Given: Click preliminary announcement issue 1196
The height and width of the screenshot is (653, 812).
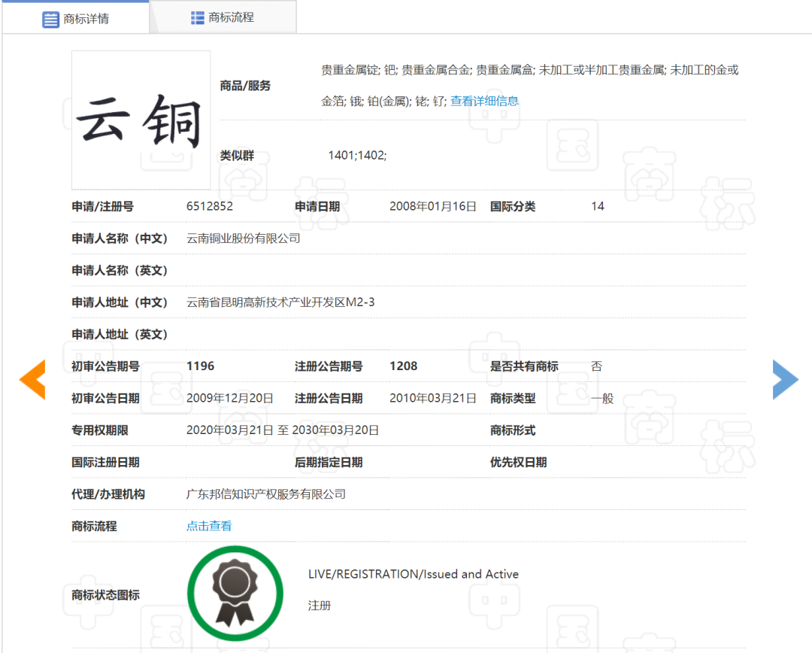Looking at the screenshot, I should [201, 366].
